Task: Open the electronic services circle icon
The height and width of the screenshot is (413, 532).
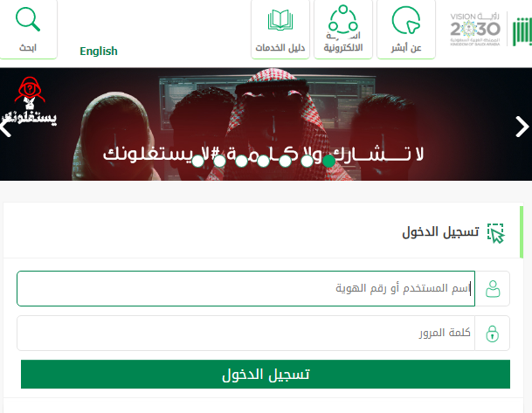Action: click(343, 21)
